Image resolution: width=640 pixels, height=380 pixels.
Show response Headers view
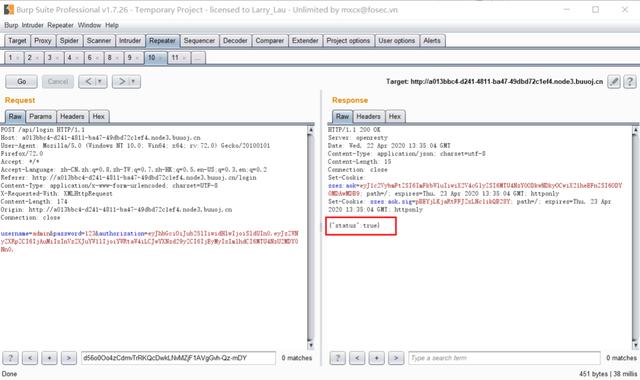(x=368, y=117)
